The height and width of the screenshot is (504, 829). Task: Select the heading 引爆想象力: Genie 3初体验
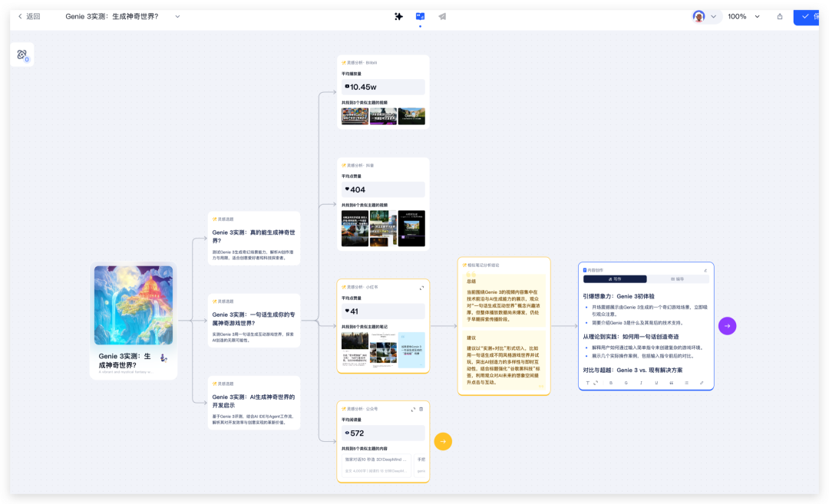(x=619, y=296)
